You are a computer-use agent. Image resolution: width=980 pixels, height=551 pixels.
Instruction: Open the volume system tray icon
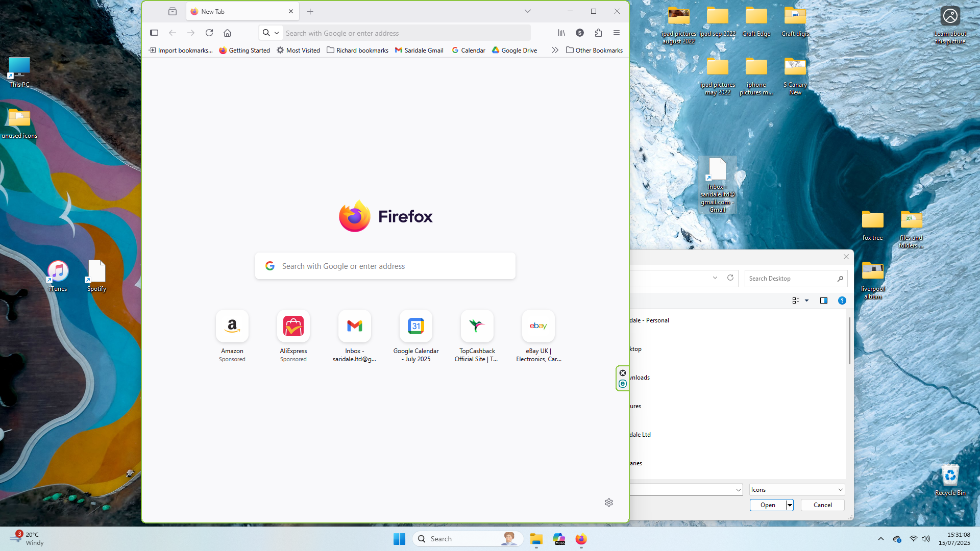coord(926,539)
